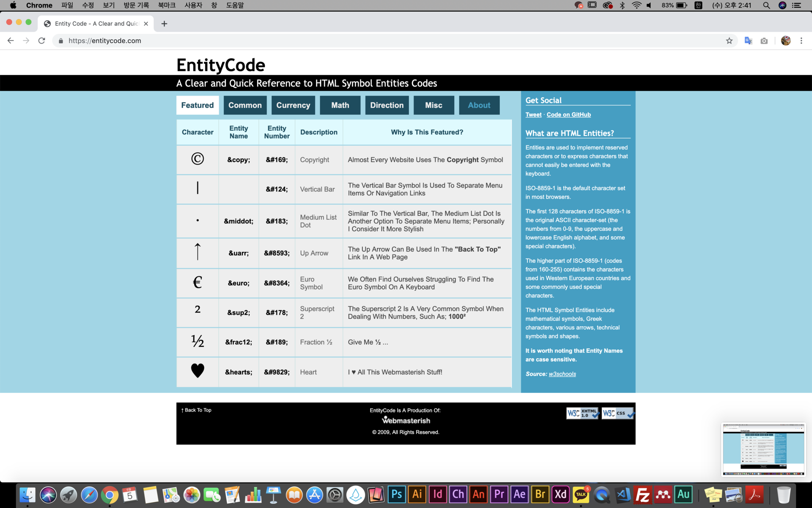Click the Bluetooth icon in the menu bar

click(622, 5)
